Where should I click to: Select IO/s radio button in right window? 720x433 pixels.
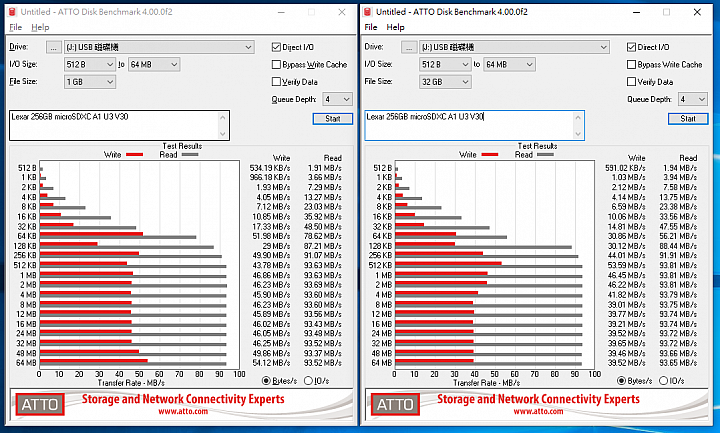664,381
